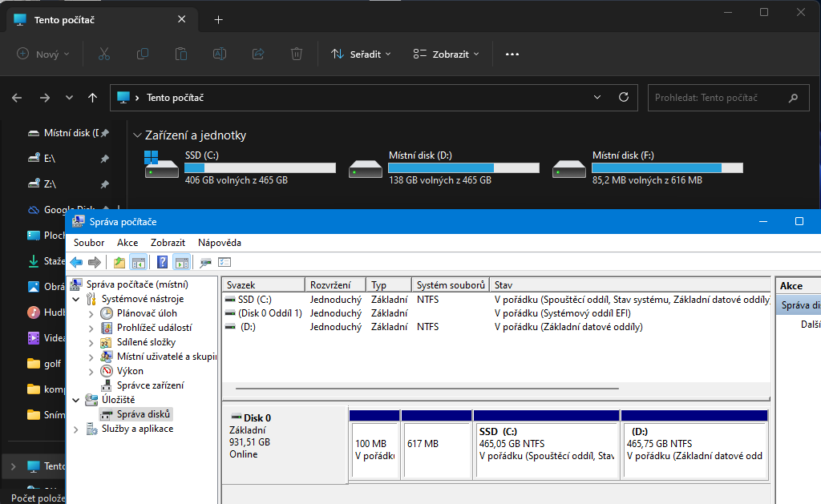Click the rescan disks toolbar icon
Screen dimensions: 821x504
coord(206,262)
